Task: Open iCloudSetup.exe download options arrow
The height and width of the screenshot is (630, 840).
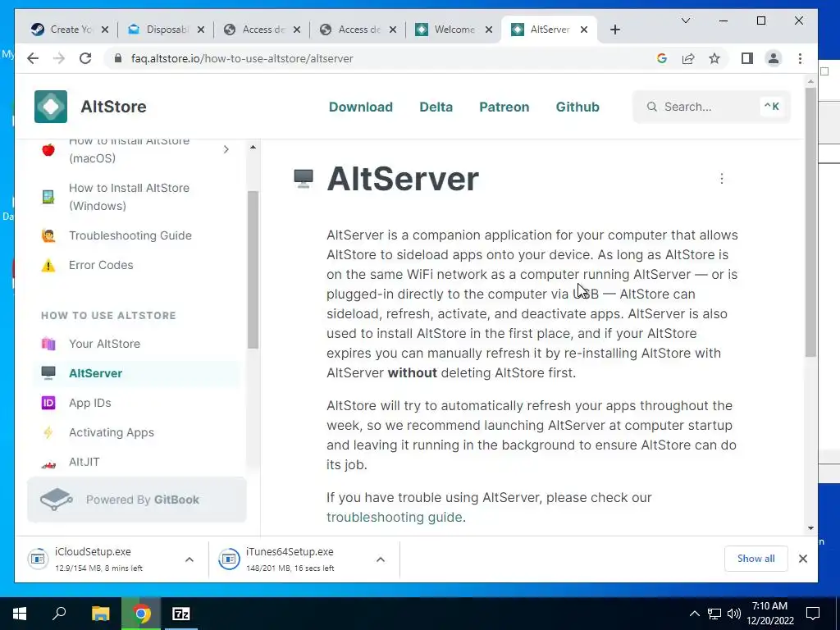Action: point(189,559)
